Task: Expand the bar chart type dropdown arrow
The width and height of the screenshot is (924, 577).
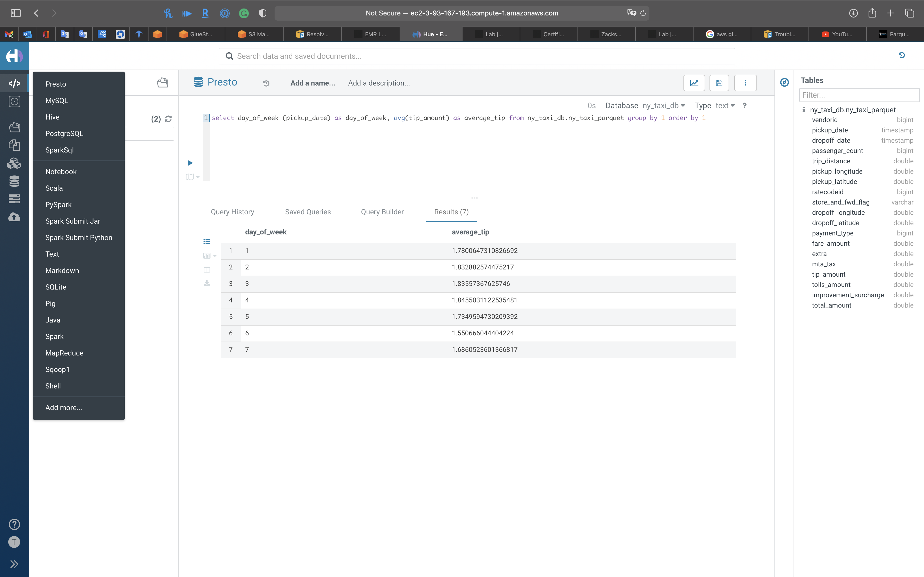Action: coord(215,256)
